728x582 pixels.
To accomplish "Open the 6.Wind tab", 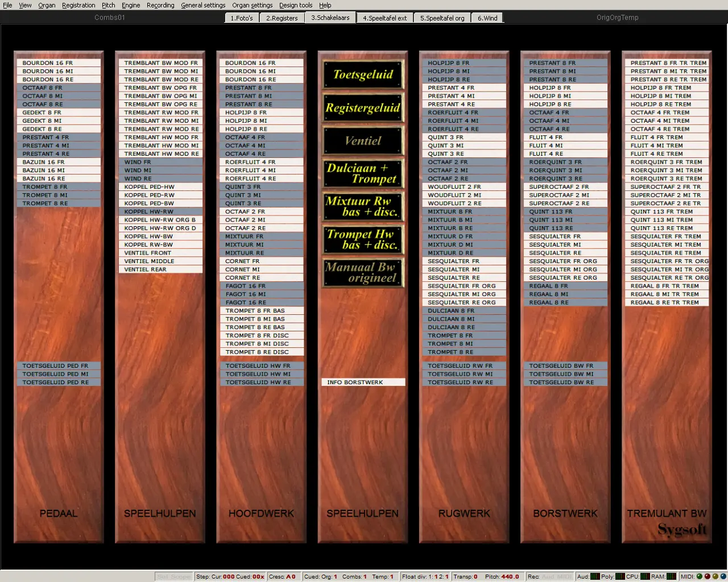I will pos(487,18).
